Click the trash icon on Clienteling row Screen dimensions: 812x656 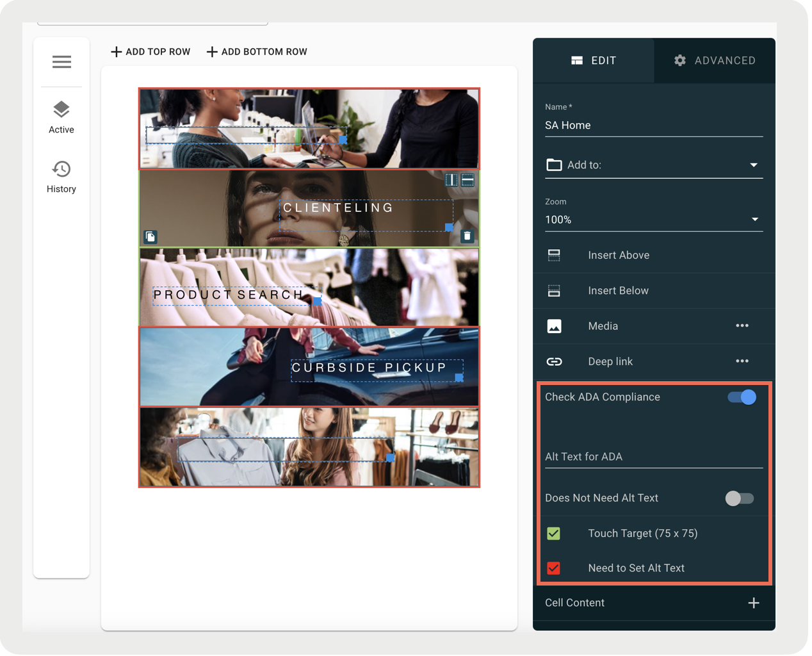(x=467, y=236)
